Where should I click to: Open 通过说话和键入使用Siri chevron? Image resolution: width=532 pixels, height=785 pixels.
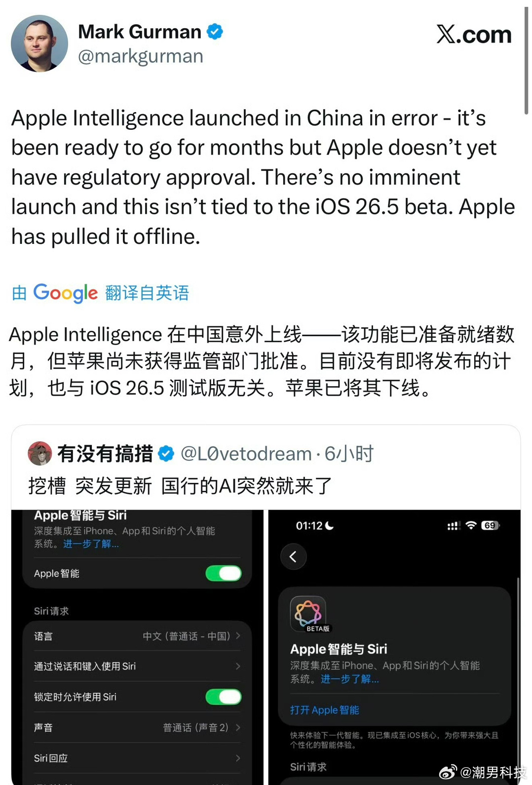pyautogui.click(x=238, y=666)
